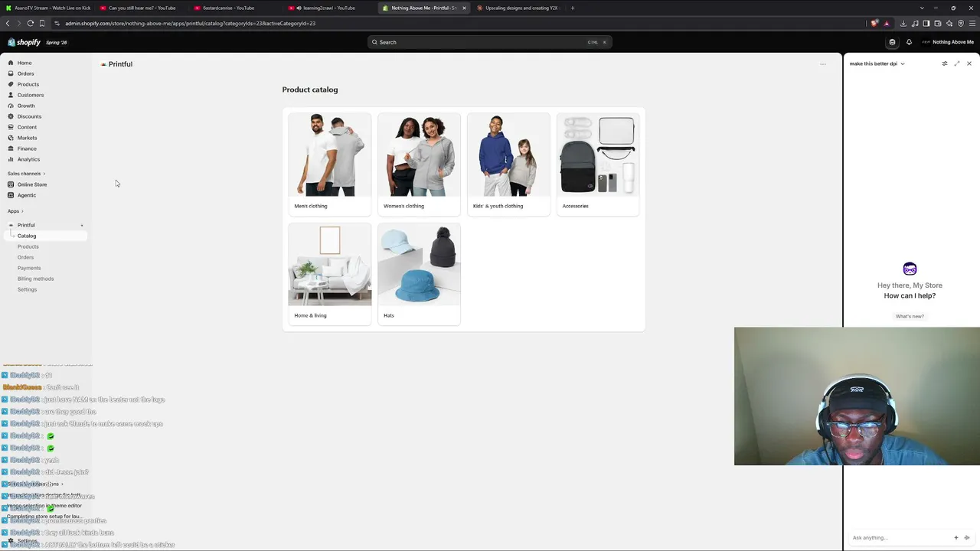This screenshot has width=980, height=551.
Task: Toggle the browser sidebar panel icon
Action: click(926, 23)
